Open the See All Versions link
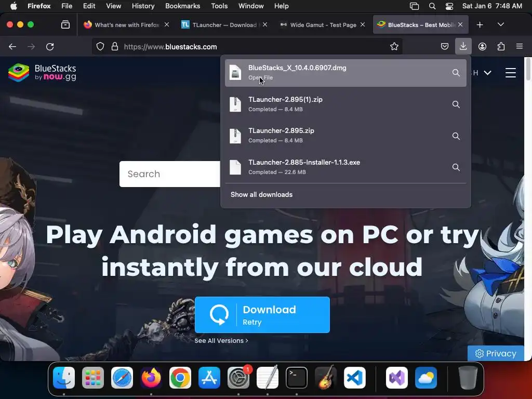 click(x=221, y=341)
